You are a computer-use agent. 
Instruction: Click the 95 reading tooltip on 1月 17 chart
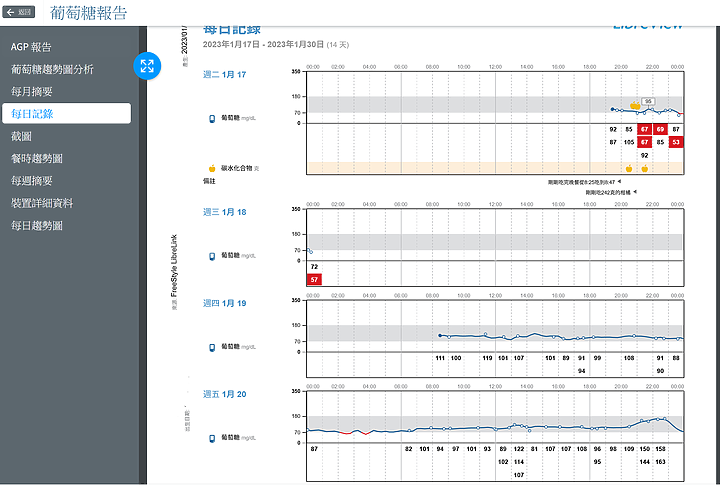click(648, 102)
